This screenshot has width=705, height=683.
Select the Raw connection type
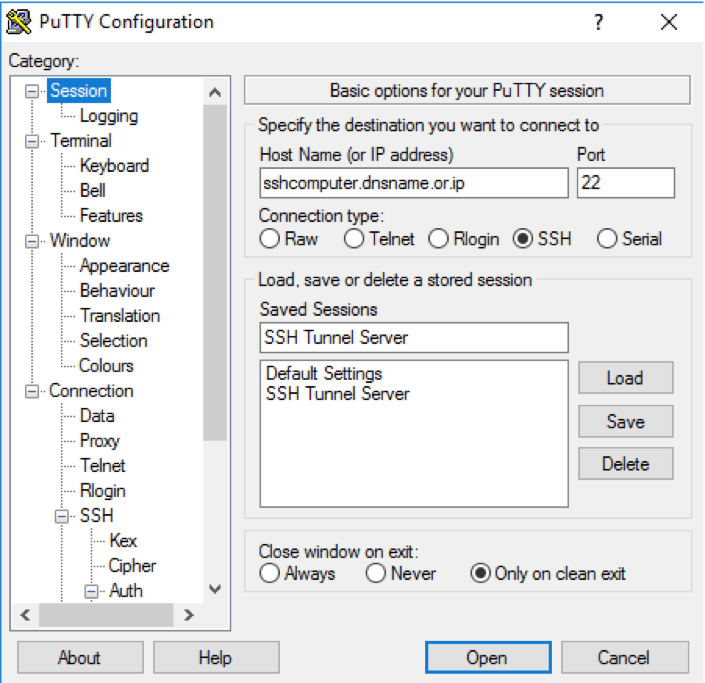[270, 239]
